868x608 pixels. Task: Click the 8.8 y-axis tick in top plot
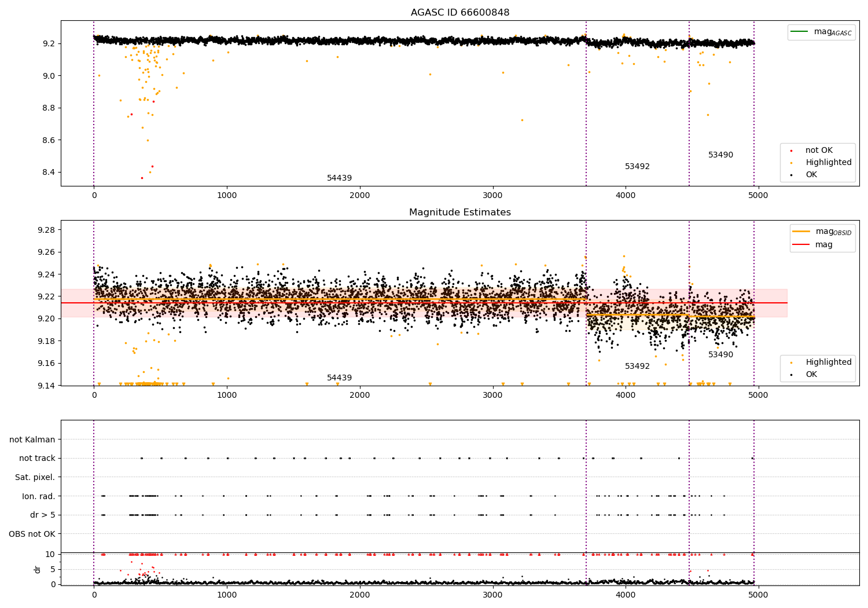coord(48,108)
